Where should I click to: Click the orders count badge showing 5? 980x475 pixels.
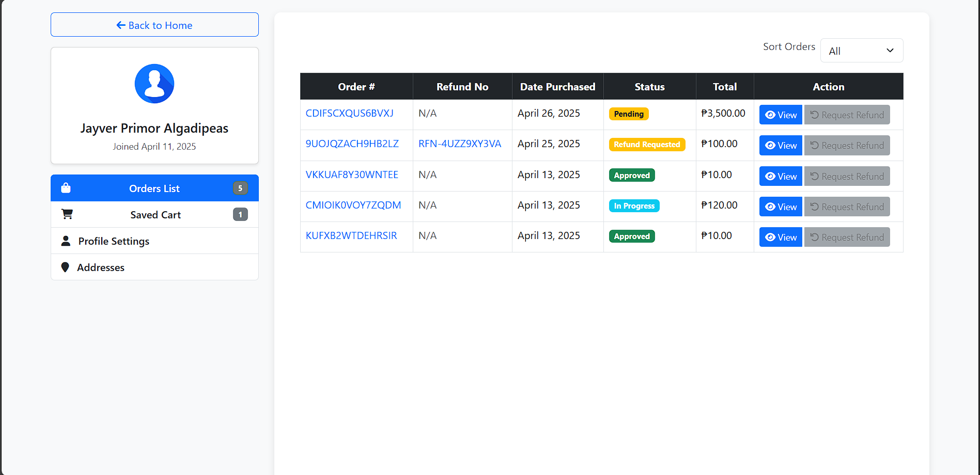pyautogui.click(x=240, y=188)
